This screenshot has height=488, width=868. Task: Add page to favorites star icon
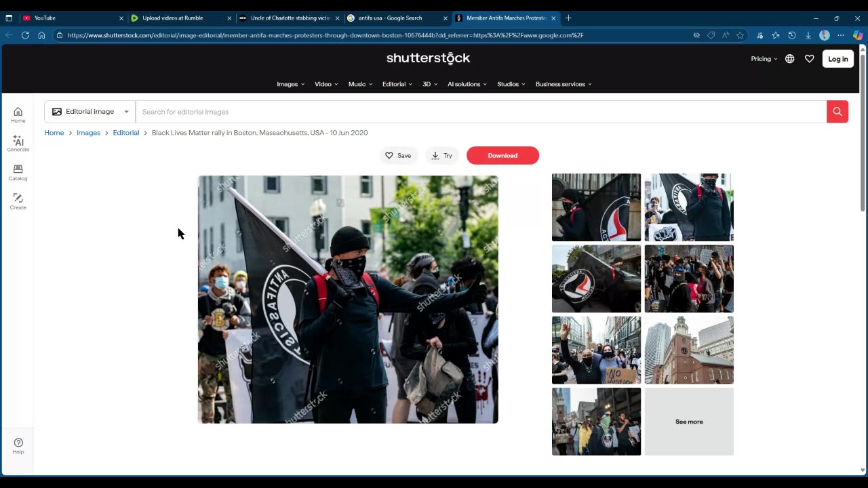pos(740,35)
